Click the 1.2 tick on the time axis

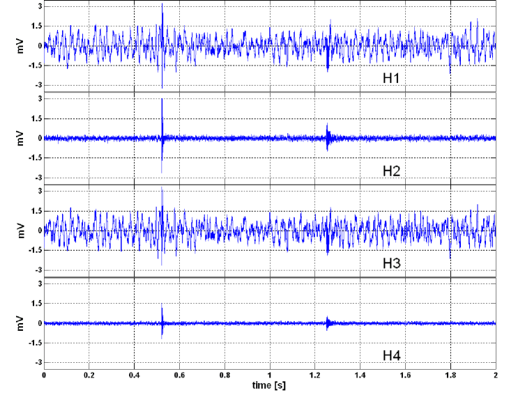pyautogui.click(x=315, y=375)
